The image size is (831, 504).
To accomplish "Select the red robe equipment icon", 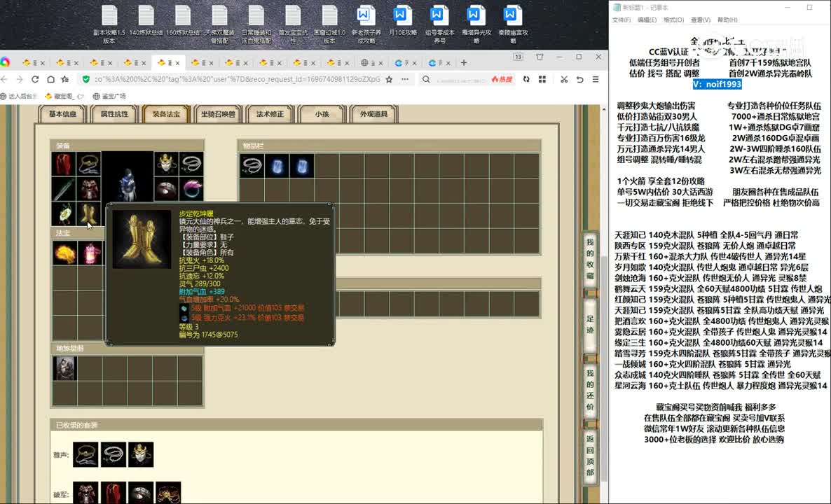I will [64, 164].
